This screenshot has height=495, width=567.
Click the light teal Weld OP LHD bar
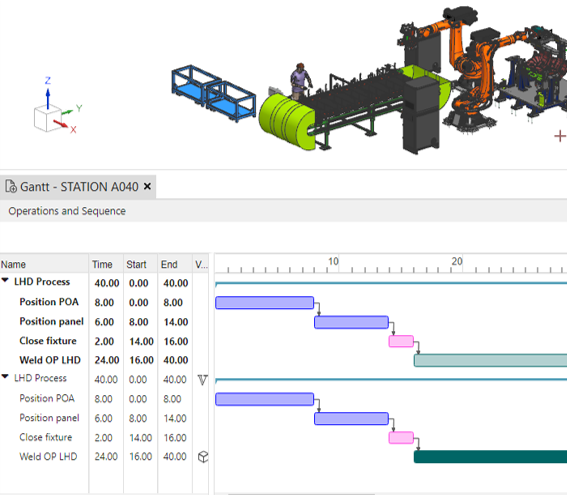[490, 360]
